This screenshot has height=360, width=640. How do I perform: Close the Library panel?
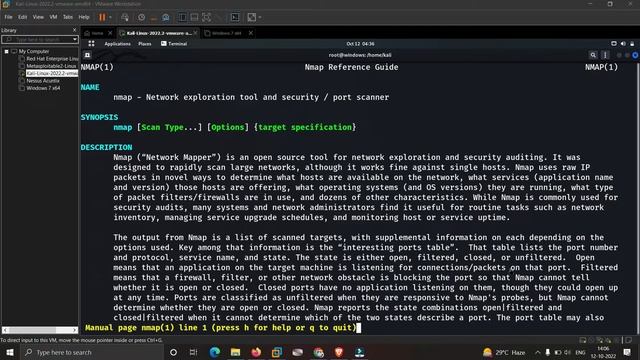click(74, 30)
